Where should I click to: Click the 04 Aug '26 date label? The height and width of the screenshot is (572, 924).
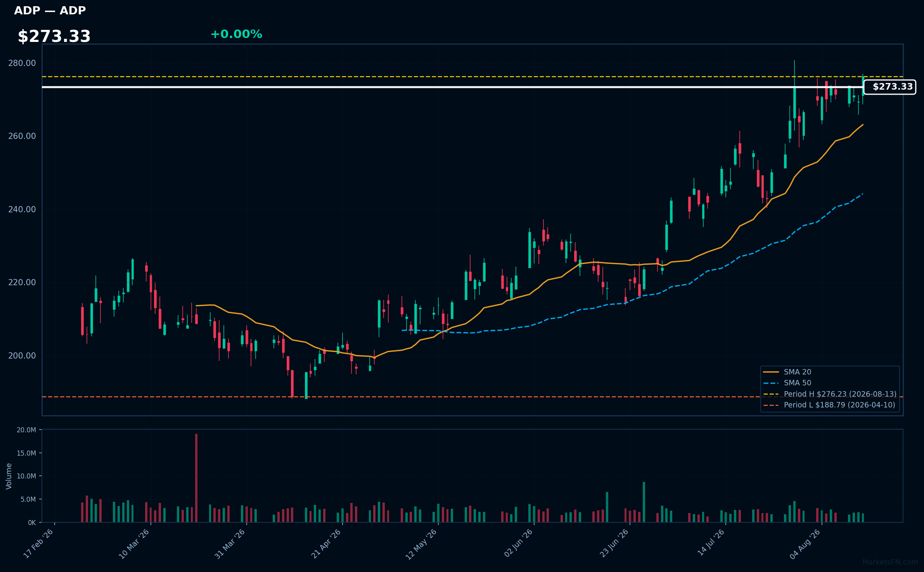[805, 544]
